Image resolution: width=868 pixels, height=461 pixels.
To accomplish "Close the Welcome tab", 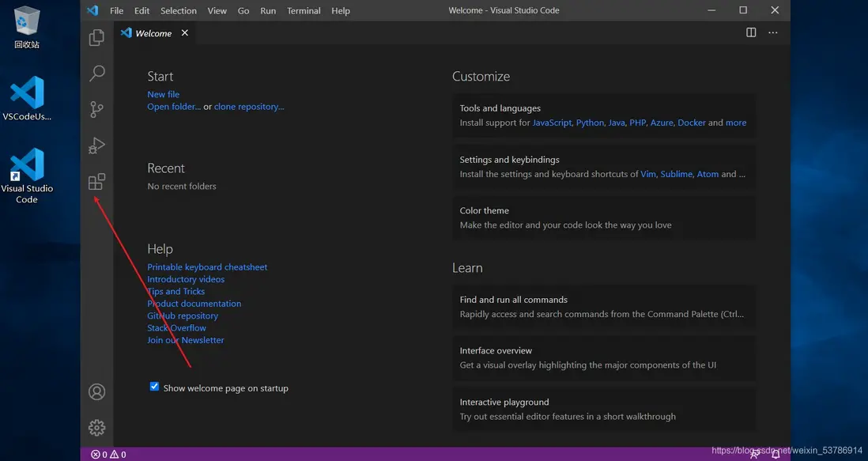I will [185, 33].
